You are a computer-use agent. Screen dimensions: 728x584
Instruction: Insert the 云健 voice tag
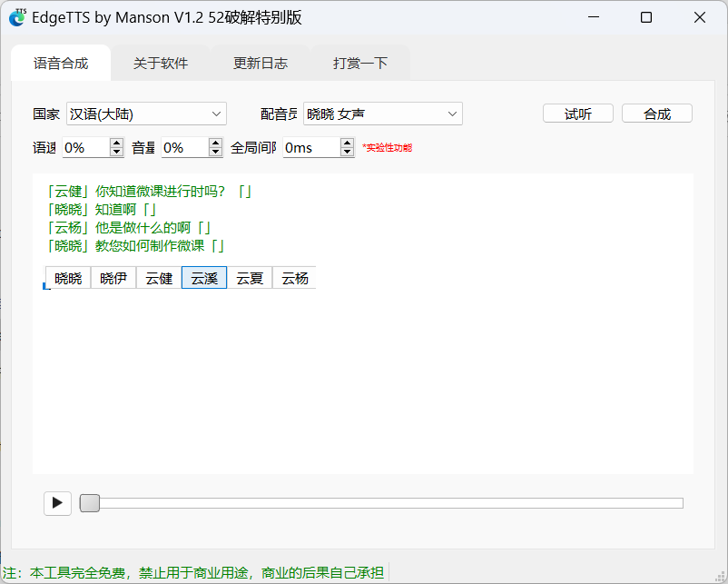pos(159,278)
